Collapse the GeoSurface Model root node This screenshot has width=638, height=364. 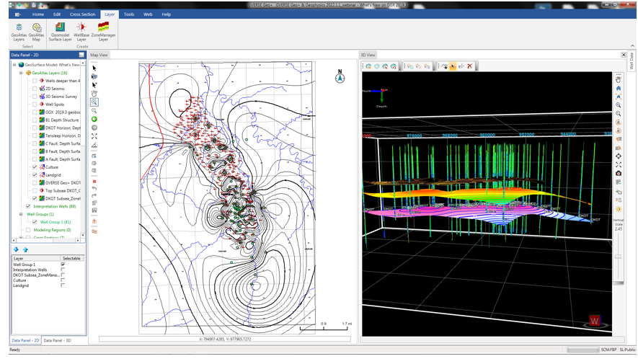pos(14,65)
